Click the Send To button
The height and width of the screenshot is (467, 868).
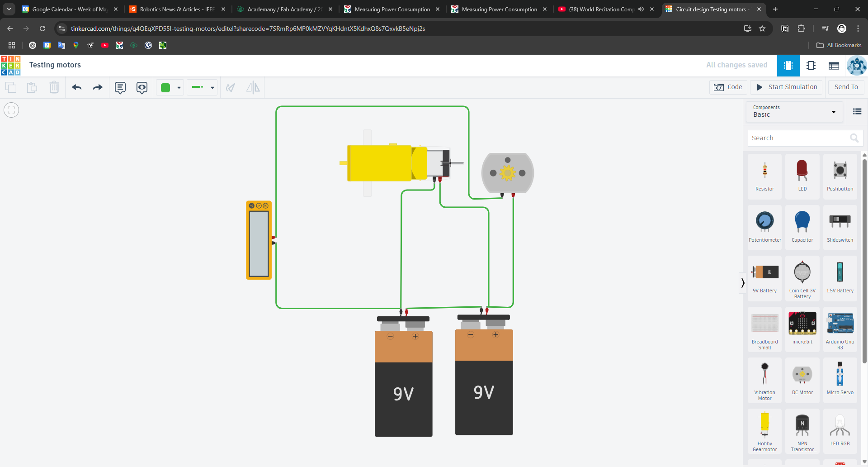846,87
